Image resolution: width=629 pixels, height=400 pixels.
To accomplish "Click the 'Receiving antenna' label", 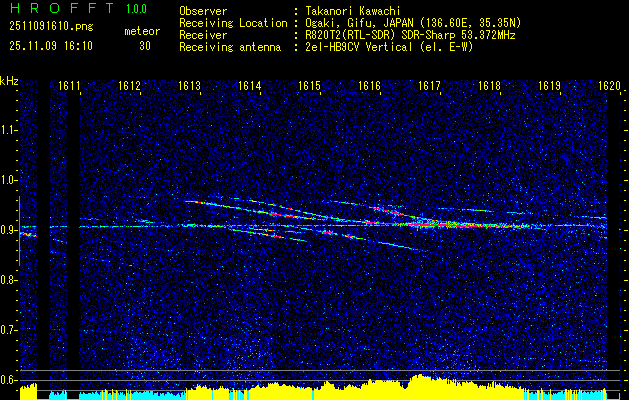I will click(230, 47).
